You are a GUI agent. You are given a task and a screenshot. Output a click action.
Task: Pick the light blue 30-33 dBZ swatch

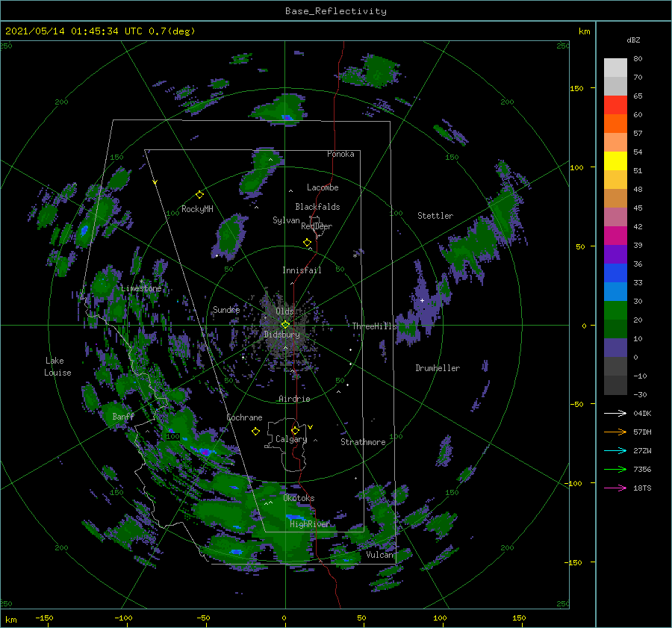[x=615, y=292]
